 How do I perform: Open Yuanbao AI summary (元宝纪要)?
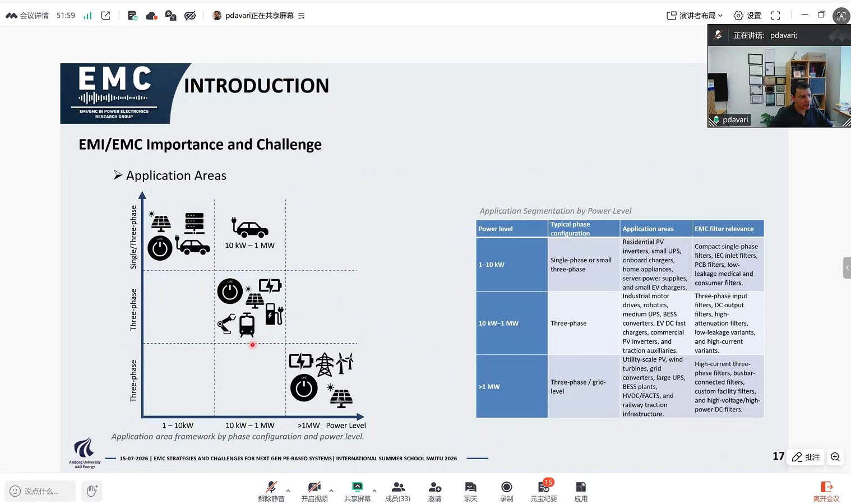click(x=544, y=491)
